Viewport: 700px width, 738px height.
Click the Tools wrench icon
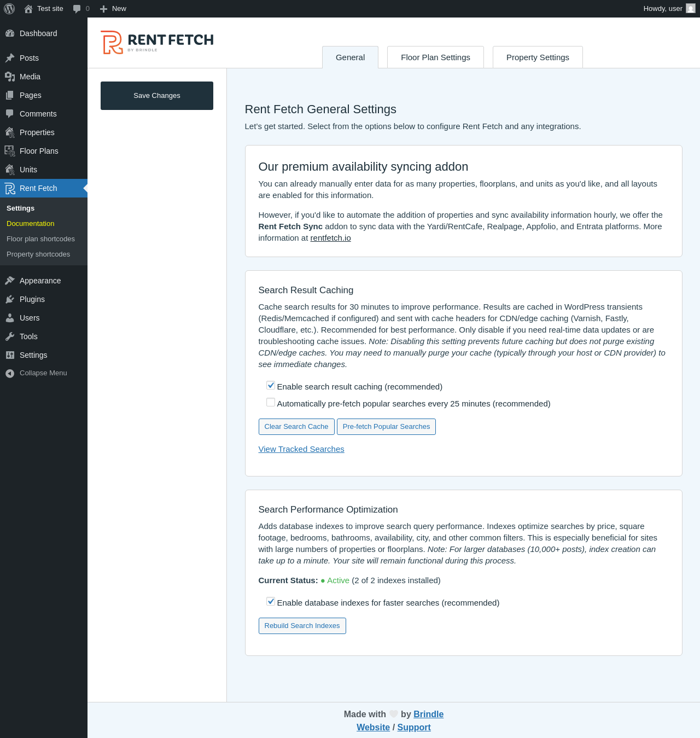(10, 336)
